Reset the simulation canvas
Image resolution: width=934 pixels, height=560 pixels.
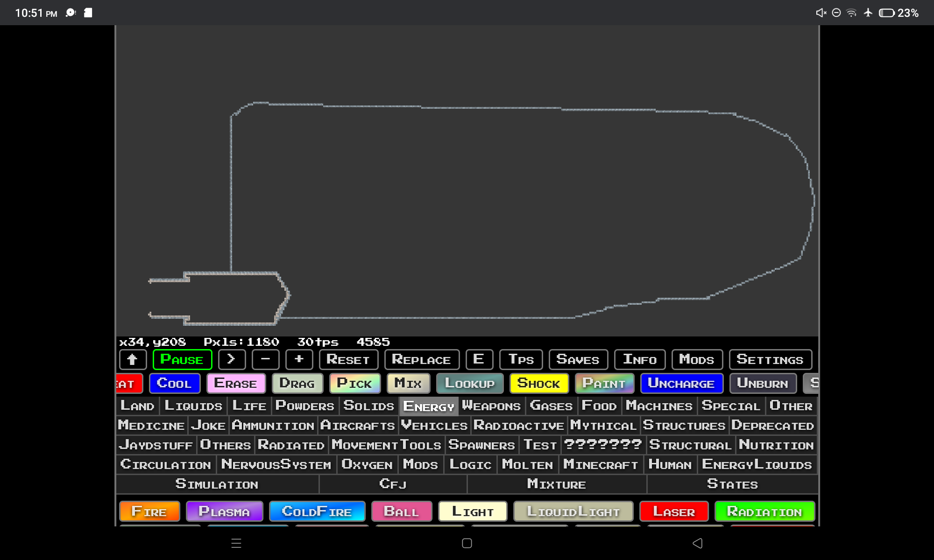point(348,360)
